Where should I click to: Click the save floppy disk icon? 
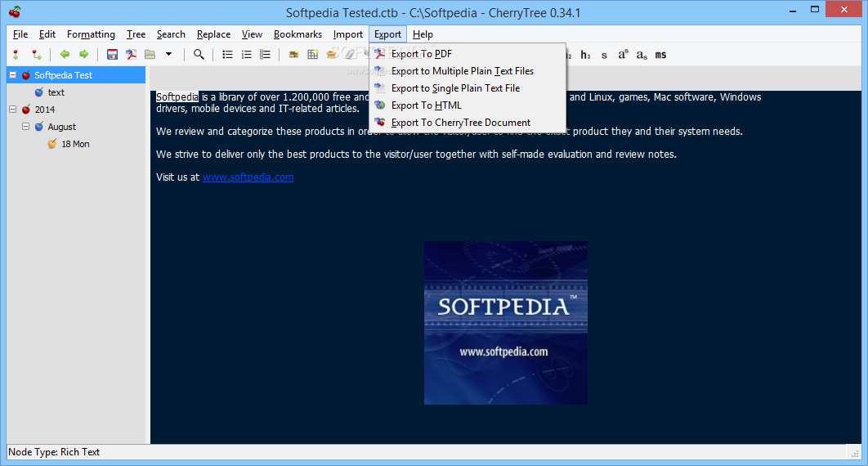(x=112, y=54)
